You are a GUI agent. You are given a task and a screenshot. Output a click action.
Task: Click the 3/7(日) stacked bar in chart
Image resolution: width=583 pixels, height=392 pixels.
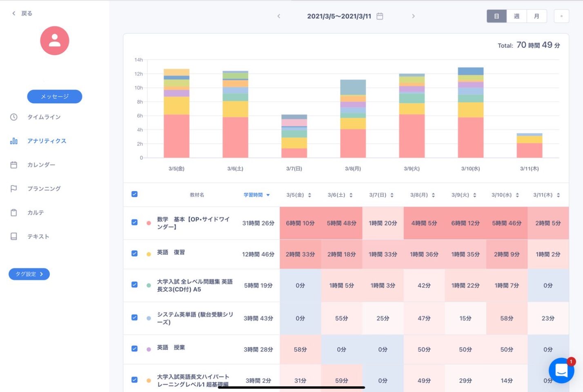(294, 136)
